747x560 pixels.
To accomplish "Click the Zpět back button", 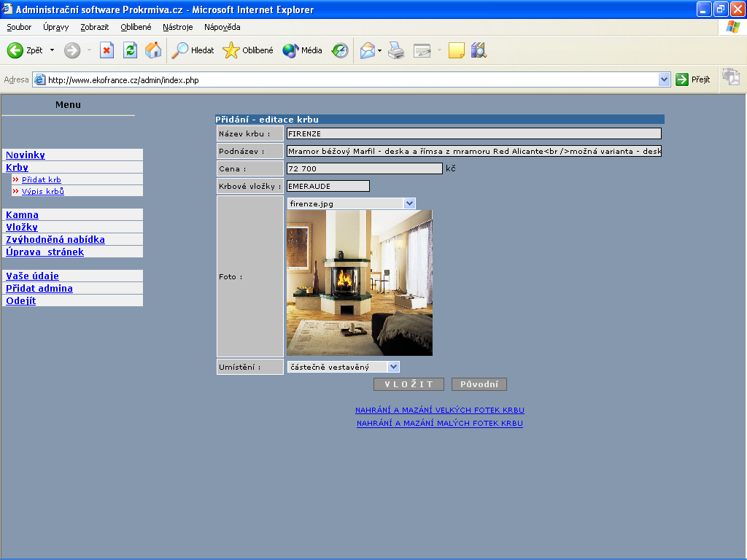I will (25, 50).
